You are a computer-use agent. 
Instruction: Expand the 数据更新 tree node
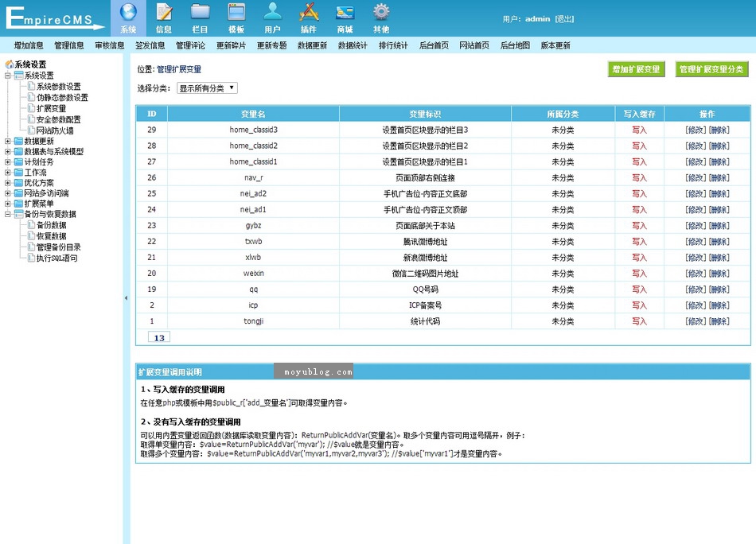click(x=8, y=141)
